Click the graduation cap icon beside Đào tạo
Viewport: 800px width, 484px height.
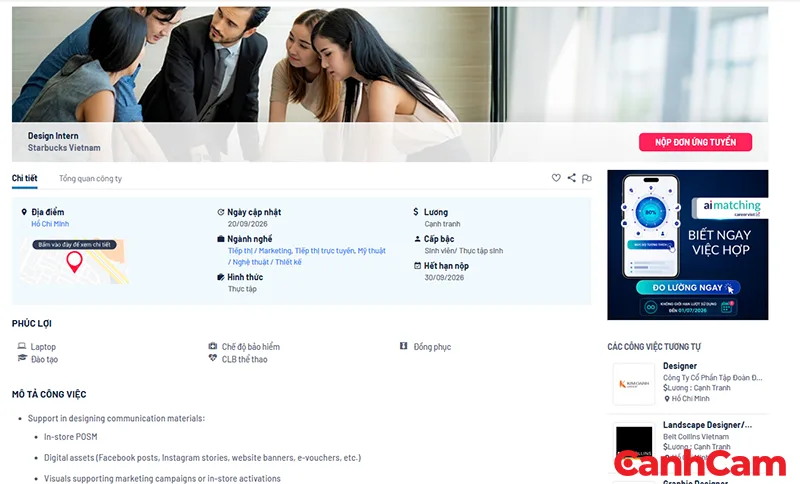(22, 359)
